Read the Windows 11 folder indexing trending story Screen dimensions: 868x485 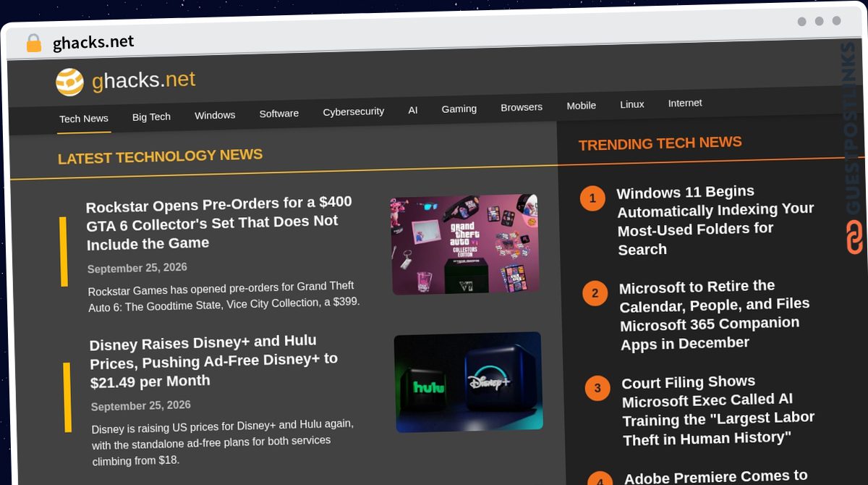click(716, 220)
